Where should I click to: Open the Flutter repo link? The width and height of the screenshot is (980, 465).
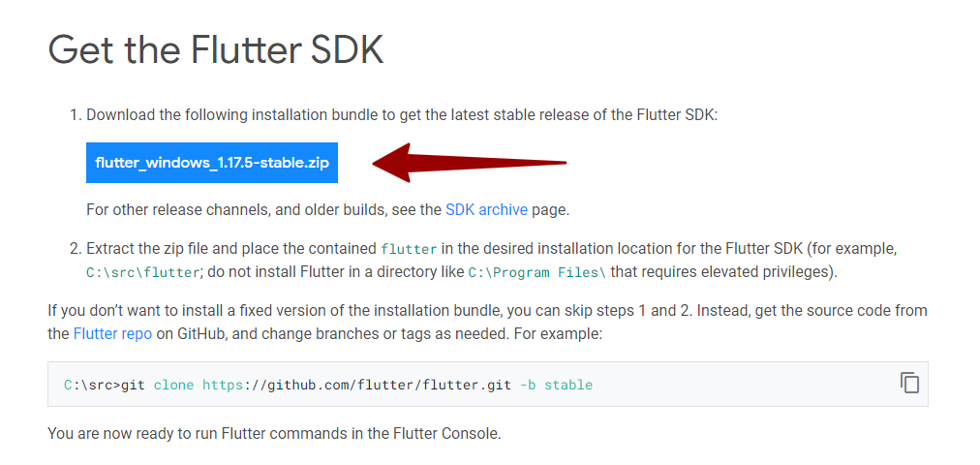(x=111, y=333)
